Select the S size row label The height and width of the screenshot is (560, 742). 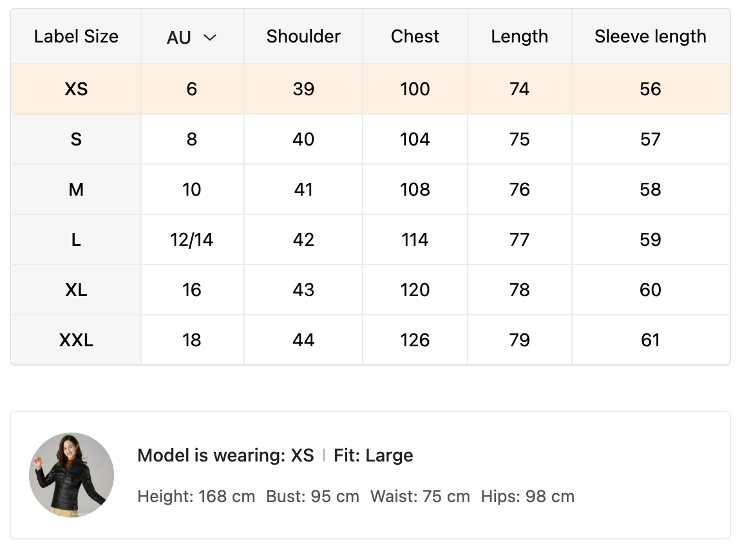point(76,139)
